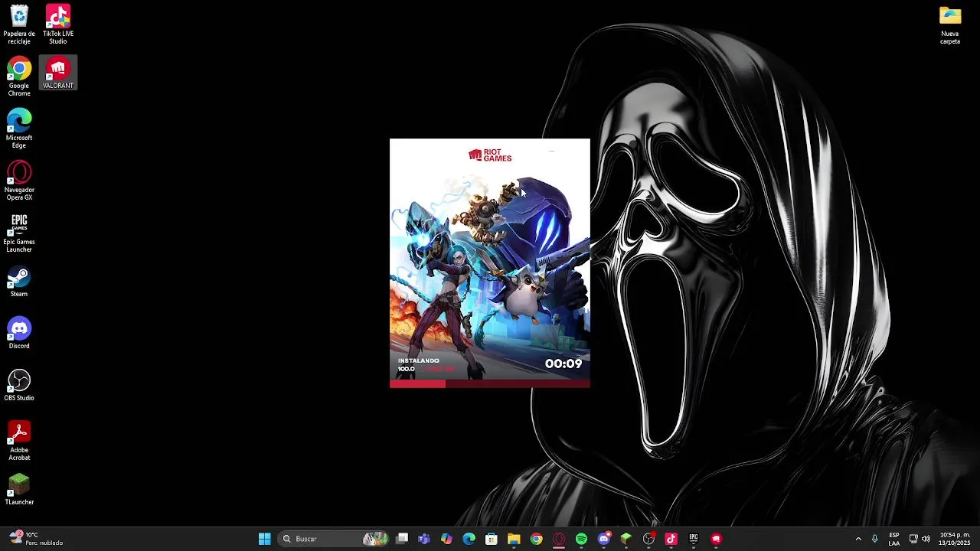The width and height of the screenshot is (980, 551).
Task: Open Microsoft Edge from the taskbar
Action: (469, 539)
